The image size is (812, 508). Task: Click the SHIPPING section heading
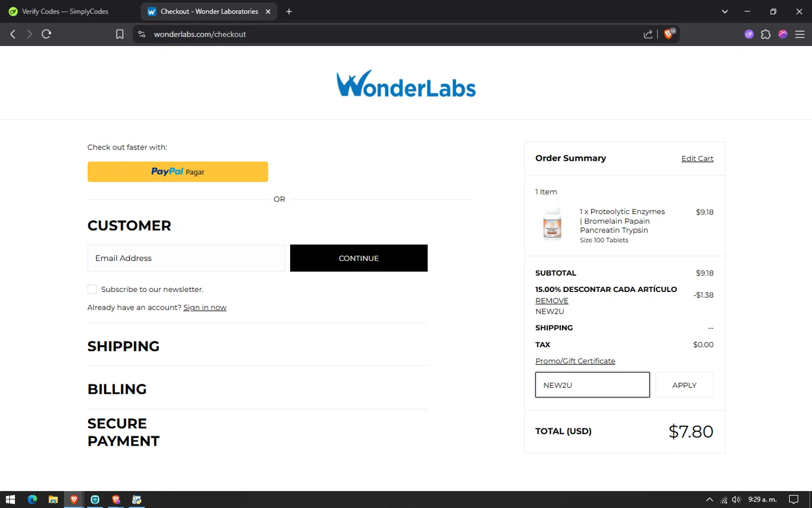[x=123, y=346]
